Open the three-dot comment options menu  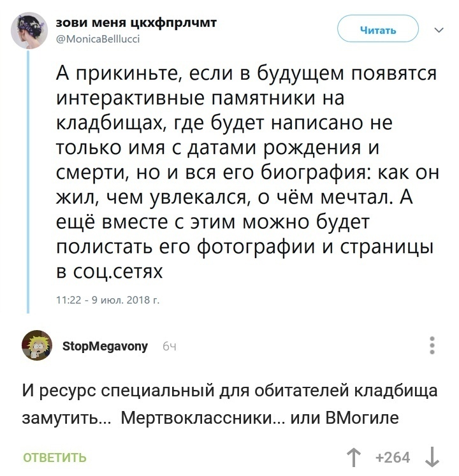(433, 345)
